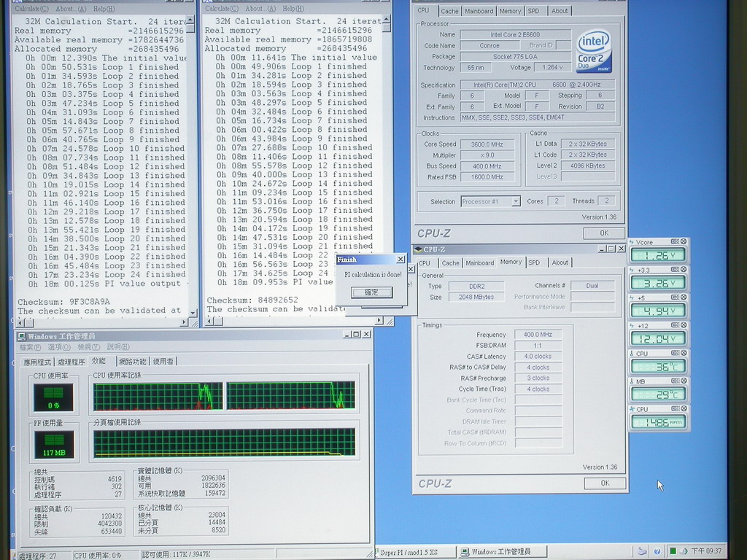Open Mainboard tab in CPU-Z processor window
Screen dimensions: 747x560
[x=479, y=11]
